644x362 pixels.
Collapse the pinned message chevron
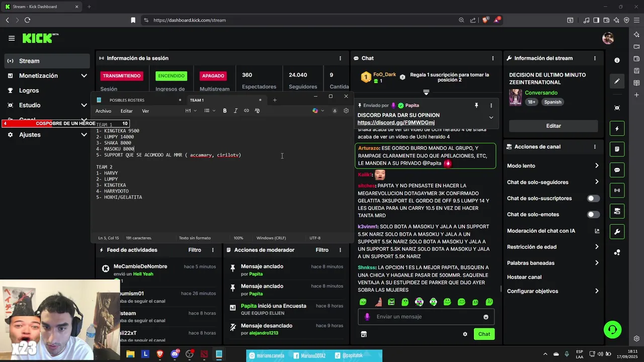click(x=491, y=118)
